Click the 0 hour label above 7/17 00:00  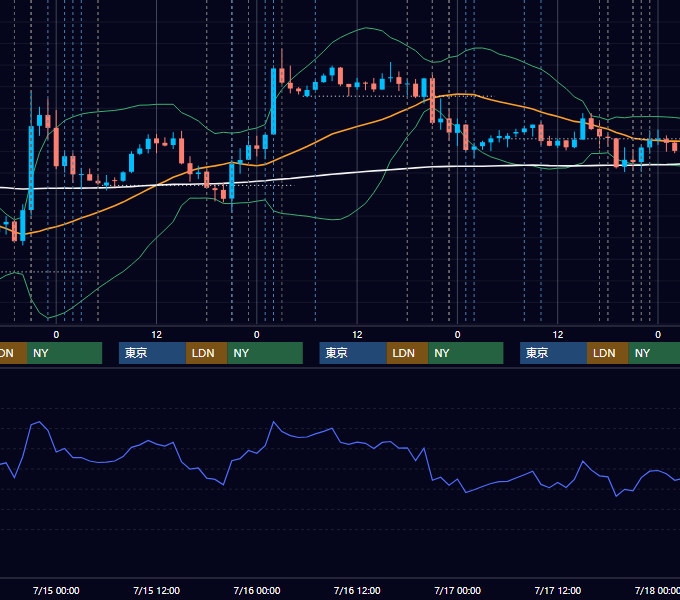click(x=457, y=335)
